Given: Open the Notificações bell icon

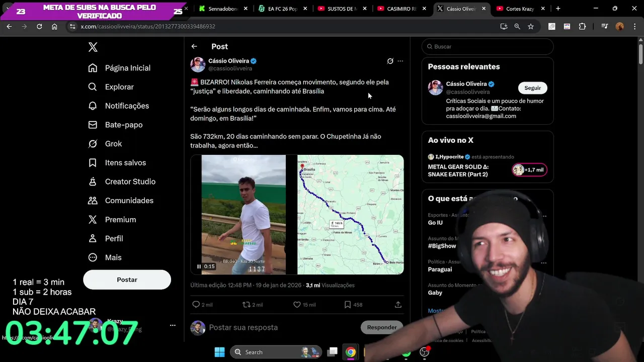Looking at the screenshot, I should click(x=93, y=106).
